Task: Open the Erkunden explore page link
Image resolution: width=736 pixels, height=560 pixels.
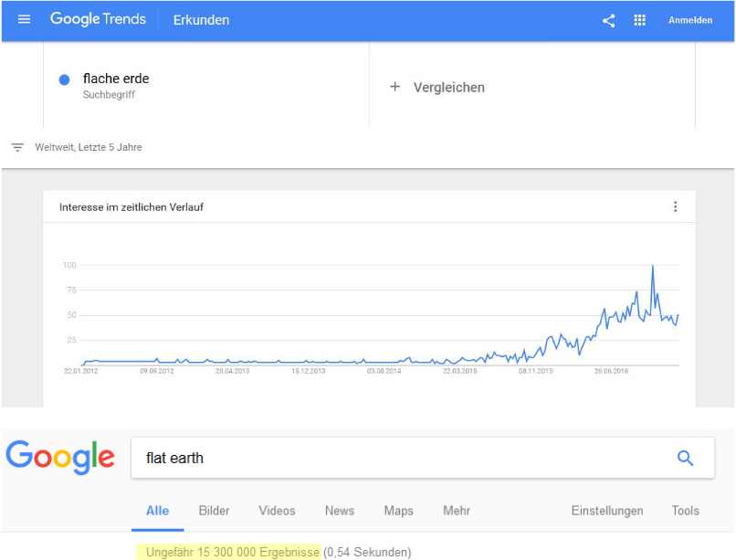Action: click(x=201, y=20)
